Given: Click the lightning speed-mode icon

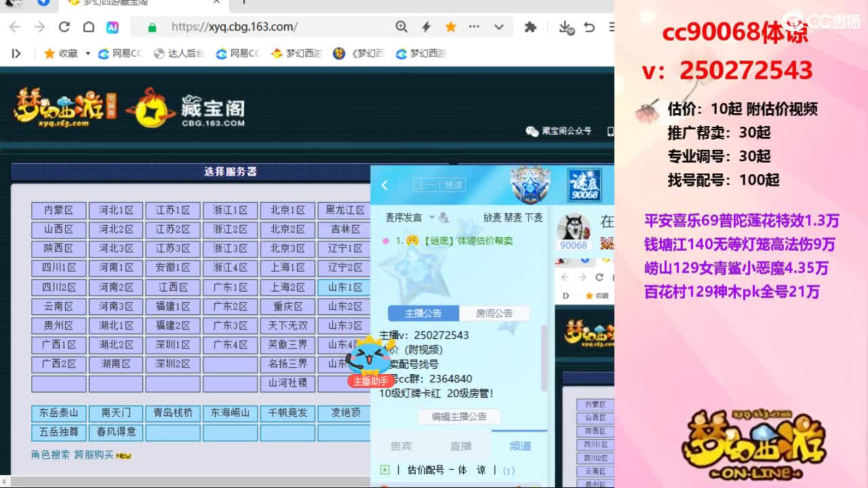Looking at the screenshot, I should (x=426, y=27).
